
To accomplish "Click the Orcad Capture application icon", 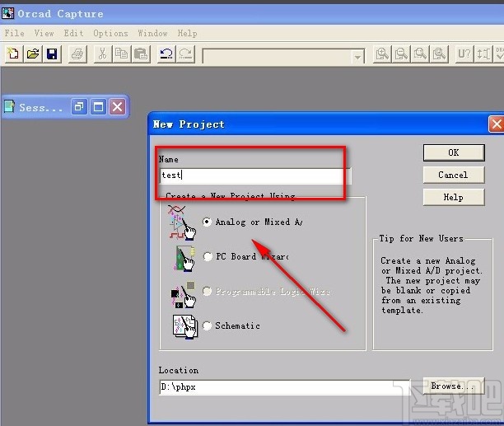I will (7, 13).
